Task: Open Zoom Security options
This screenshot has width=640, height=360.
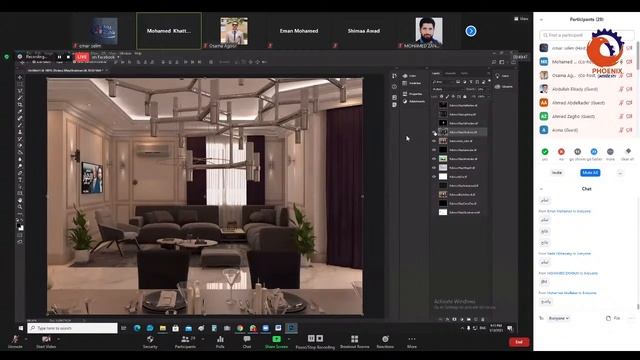Action: tap(150, 342)
